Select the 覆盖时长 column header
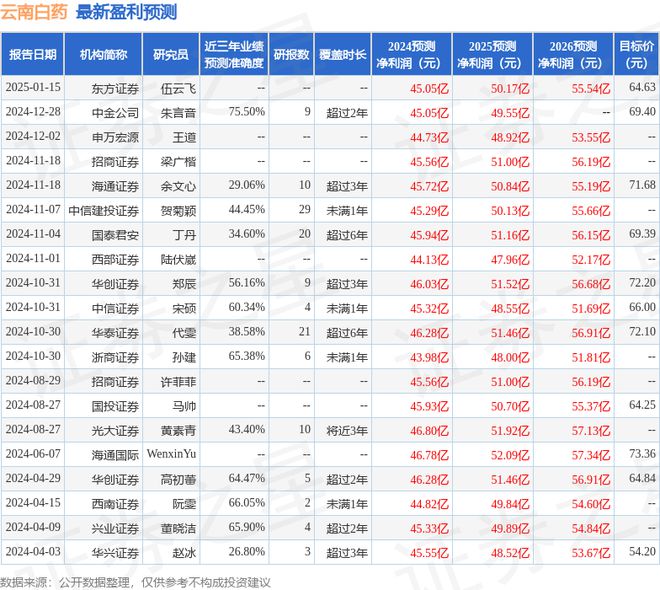 pyautogui.click(x=343, y=54)
